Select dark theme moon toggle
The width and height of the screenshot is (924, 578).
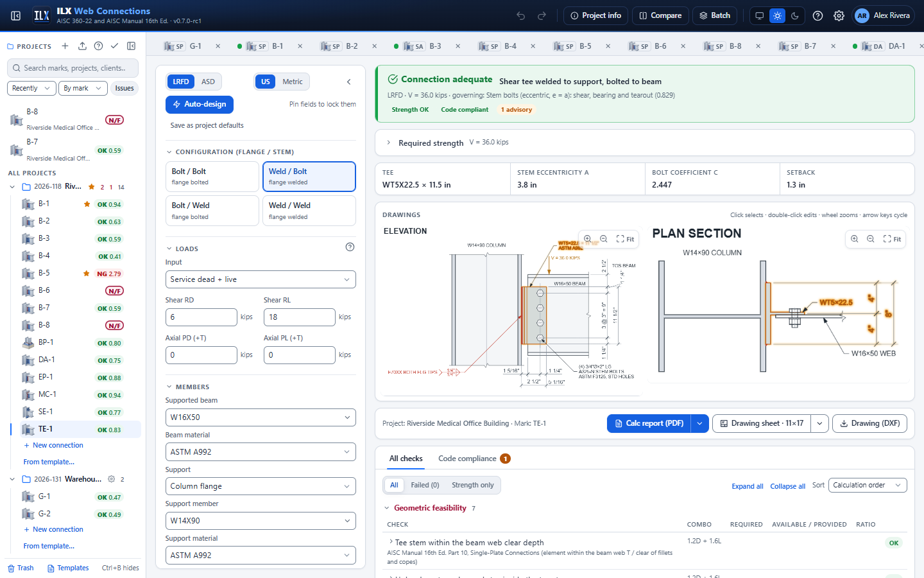pos(795,15)
